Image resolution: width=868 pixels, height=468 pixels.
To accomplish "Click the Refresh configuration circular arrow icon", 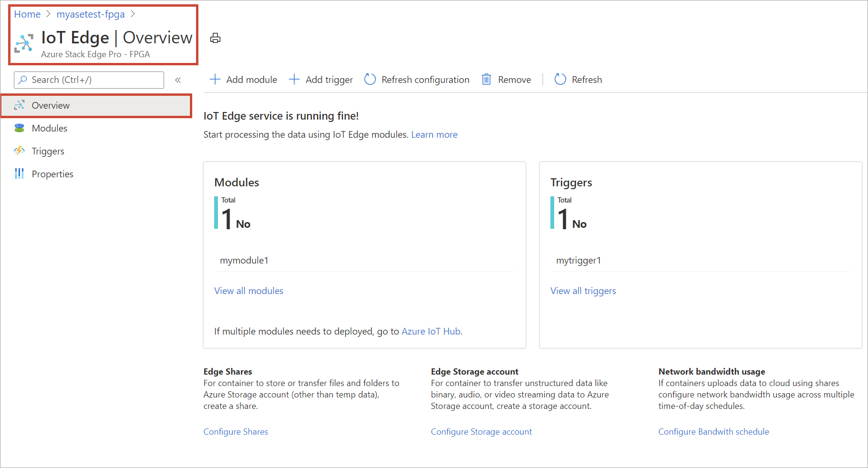I will [370, 80].
